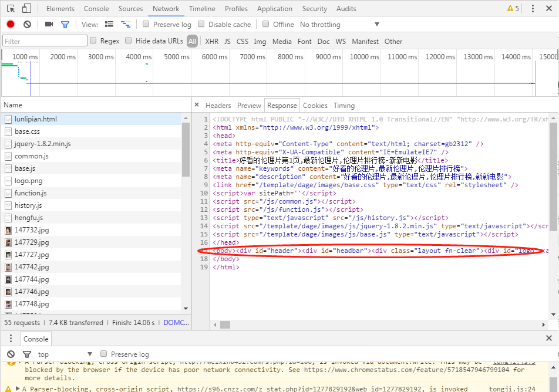This screenshot has width=559, height=392.
Task: Filter by CSS resource type
Action: (x=243, y=41)
